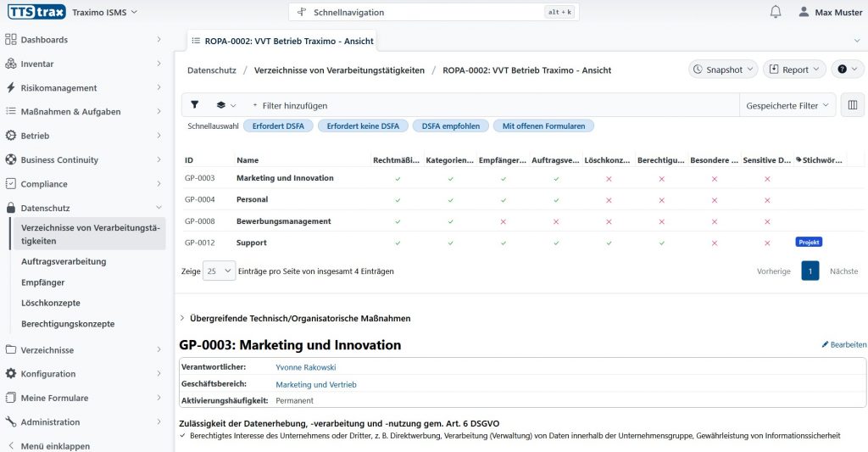Click the Maßnahmen & Aufgaben list icon
This screenshot has width=868, height=452.
(10, 111)
